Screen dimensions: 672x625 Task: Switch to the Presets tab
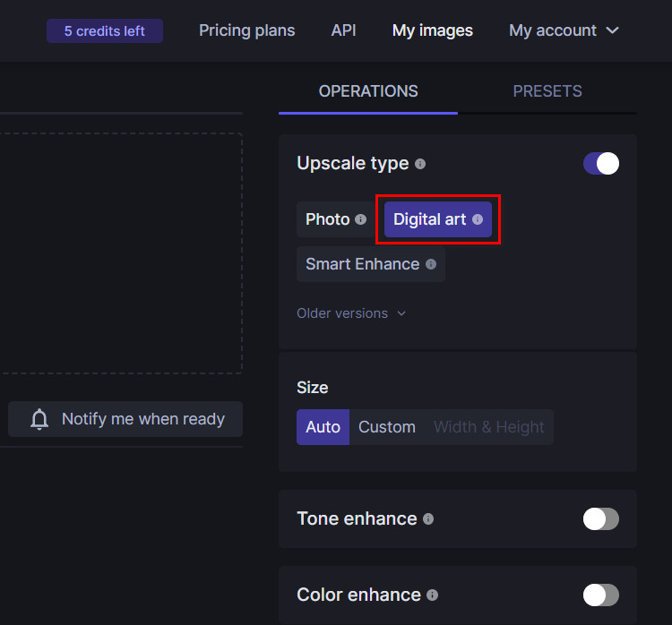click(x=547, y=91)
